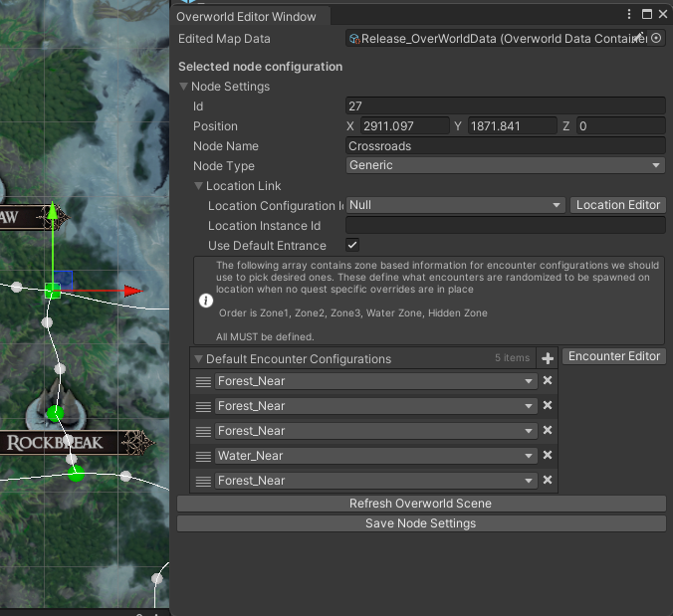The width and height of the screenshot is (673, 616).
Task: Select the green Y-axis arrow of the move gizmo
Action: point(53,210)
